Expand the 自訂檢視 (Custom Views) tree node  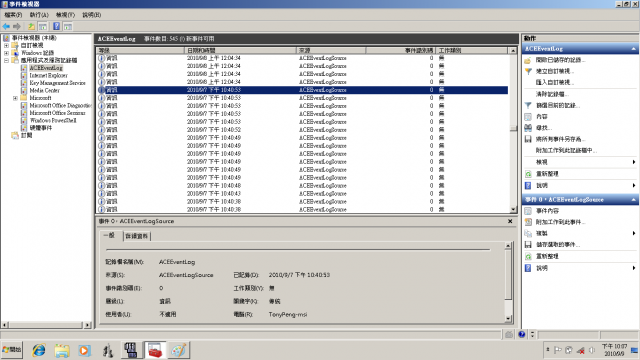click(7, 45)
